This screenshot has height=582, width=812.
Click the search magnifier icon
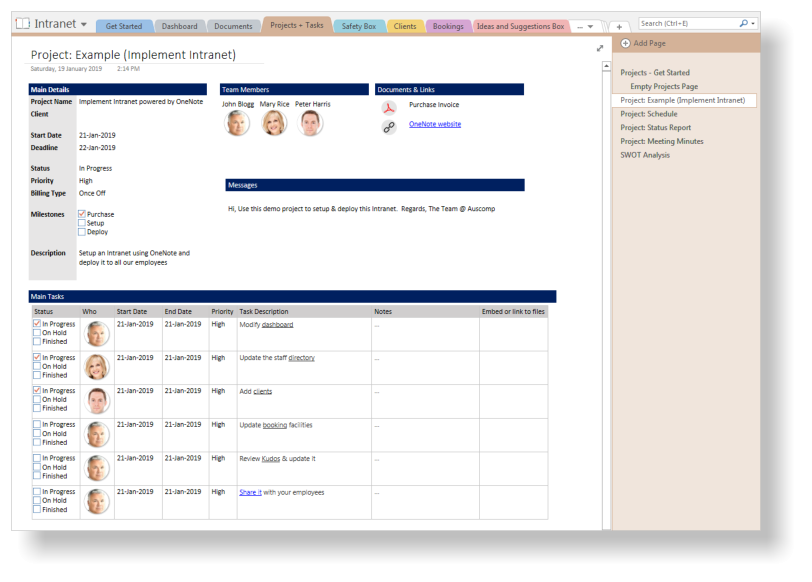tap(744, 23)
